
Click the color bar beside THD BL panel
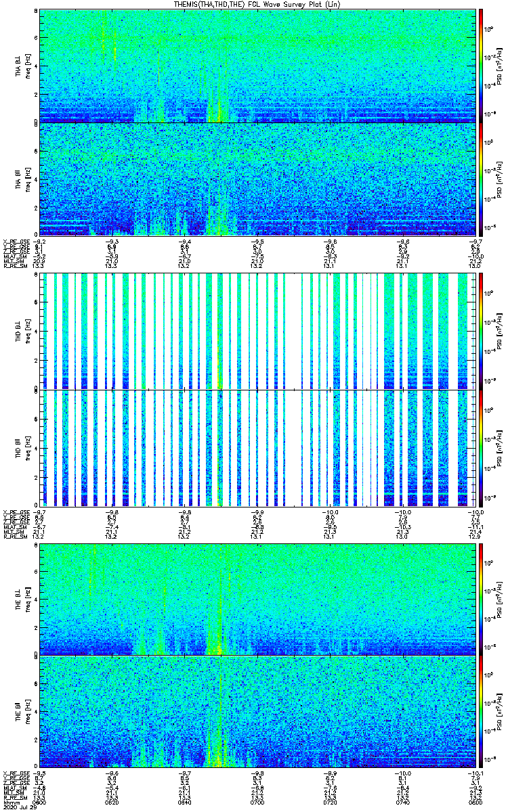point(481,331)
